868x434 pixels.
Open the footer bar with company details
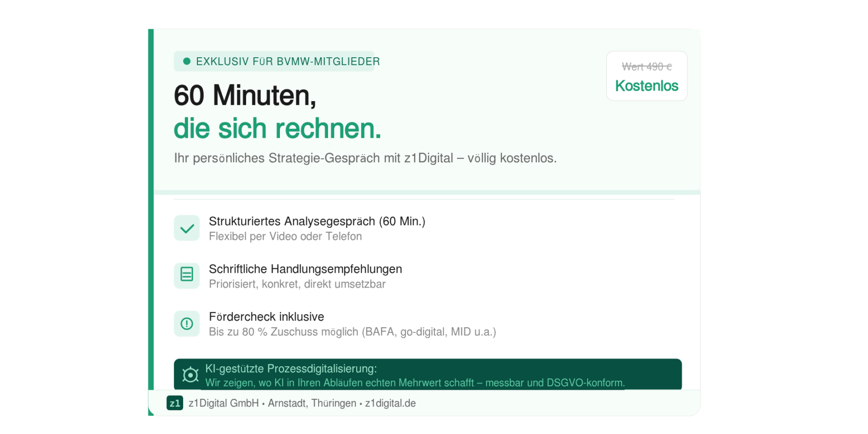pyautogui.click(x=424, y=403)
